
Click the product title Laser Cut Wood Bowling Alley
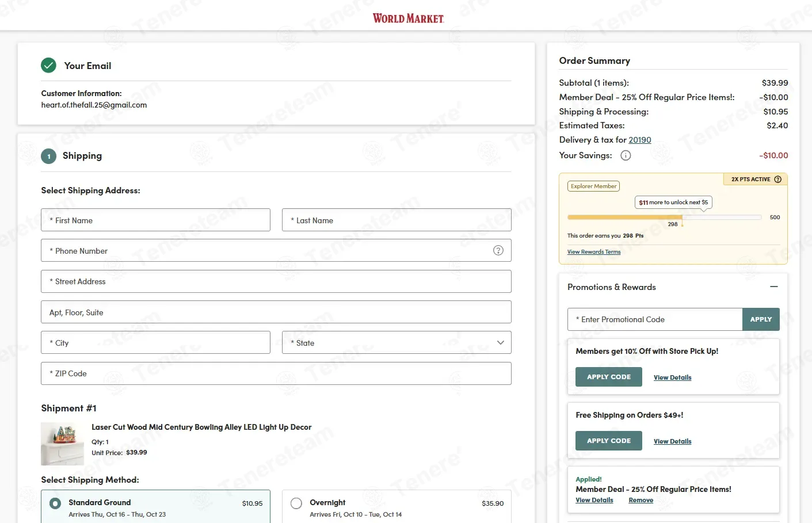point(201,427)
